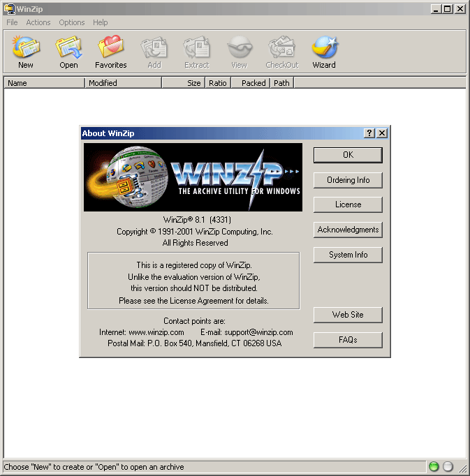This screenshot has width=470, height=476.
Task: Sort by the Ratio column header
Action: tap(218, 83)
